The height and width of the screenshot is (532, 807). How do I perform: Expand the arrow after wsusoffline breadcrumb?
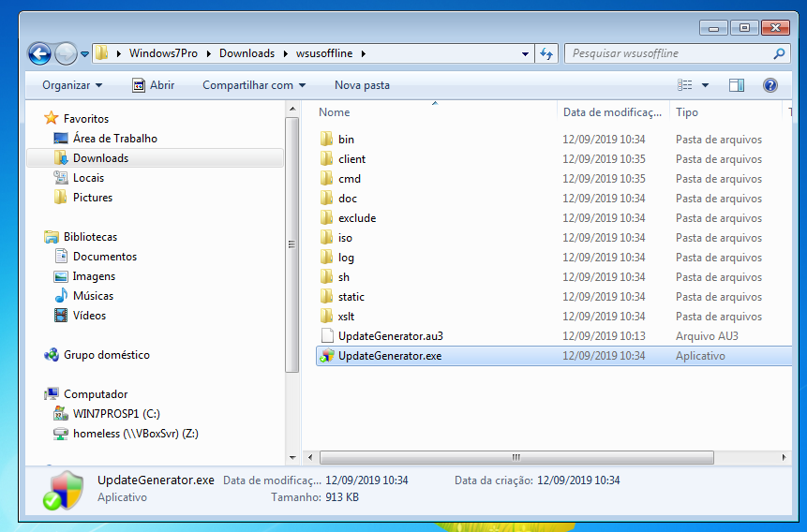click(x=364, y=53)
